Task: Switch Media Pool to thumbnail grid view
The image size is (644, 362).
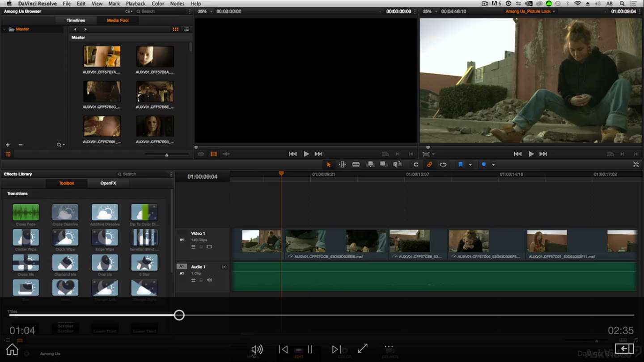Action: tap(175, 29)
